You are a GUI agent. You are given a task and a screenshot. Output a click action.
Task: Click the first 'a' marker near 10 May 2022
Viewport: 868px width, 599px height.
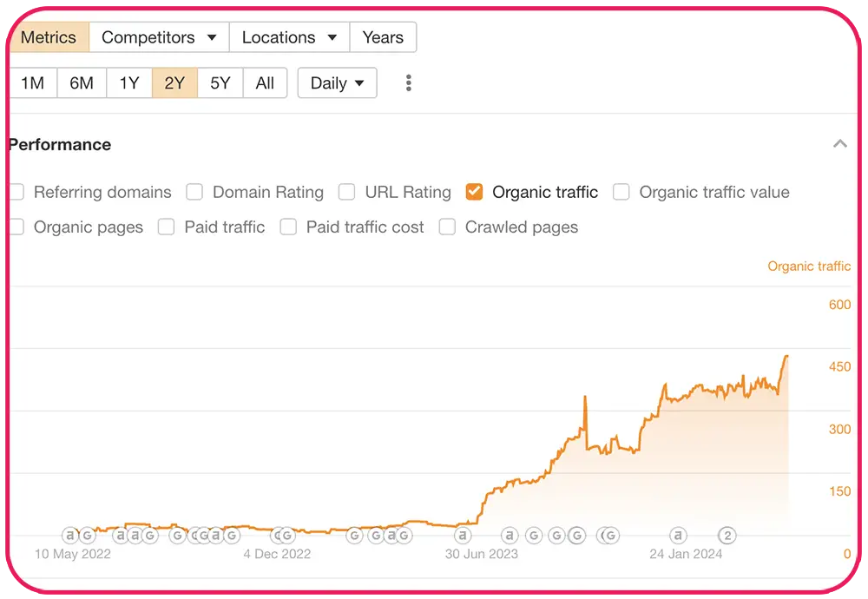[70, 536]
